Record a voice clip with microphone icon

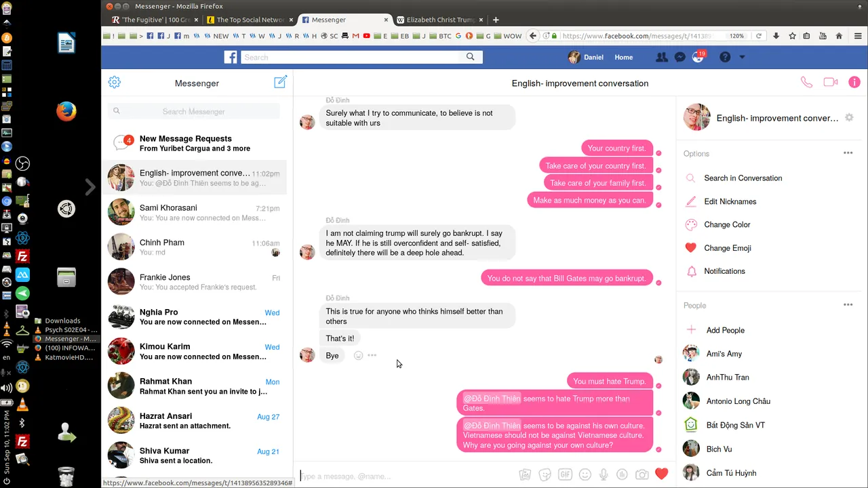point(603,475)
